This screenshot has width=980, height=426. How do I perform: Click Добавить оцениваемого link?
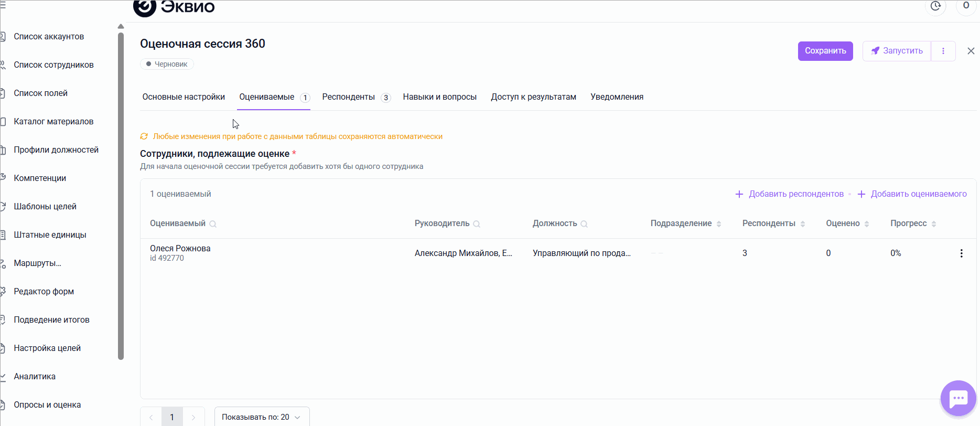(x=912, y=194)
